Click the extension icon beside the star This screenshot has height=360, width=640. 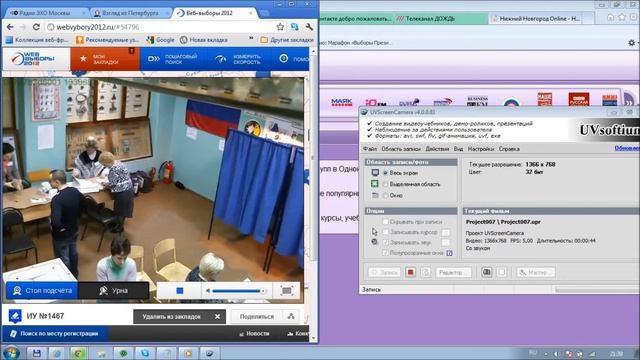pos(294,27)
